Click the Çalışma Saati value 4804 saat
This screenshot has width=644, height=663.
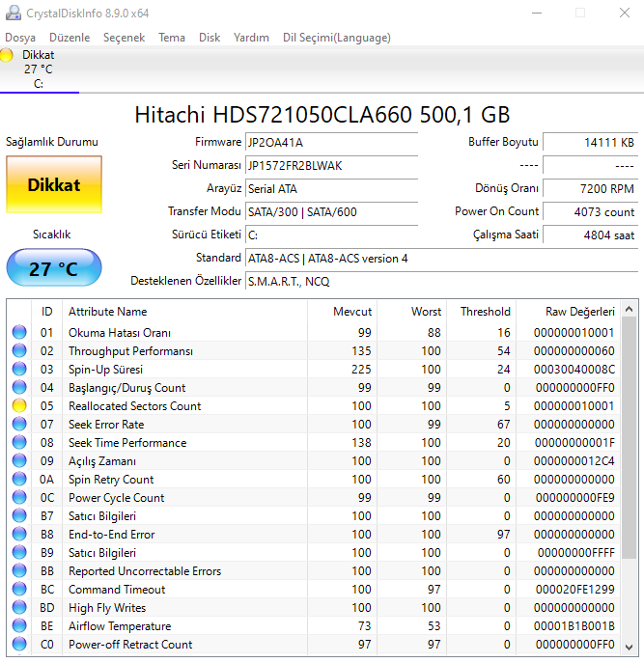[x=590, y=235]
